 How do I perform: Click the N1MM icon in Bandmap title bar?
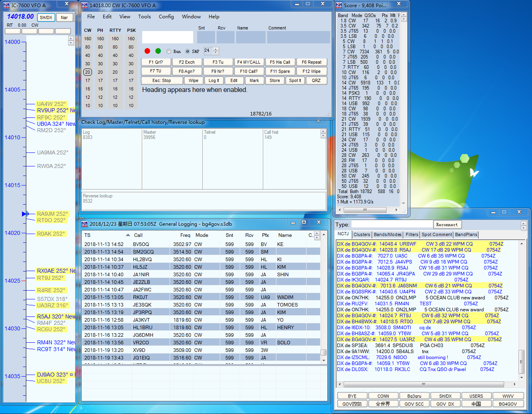click(x=6, y=5)
